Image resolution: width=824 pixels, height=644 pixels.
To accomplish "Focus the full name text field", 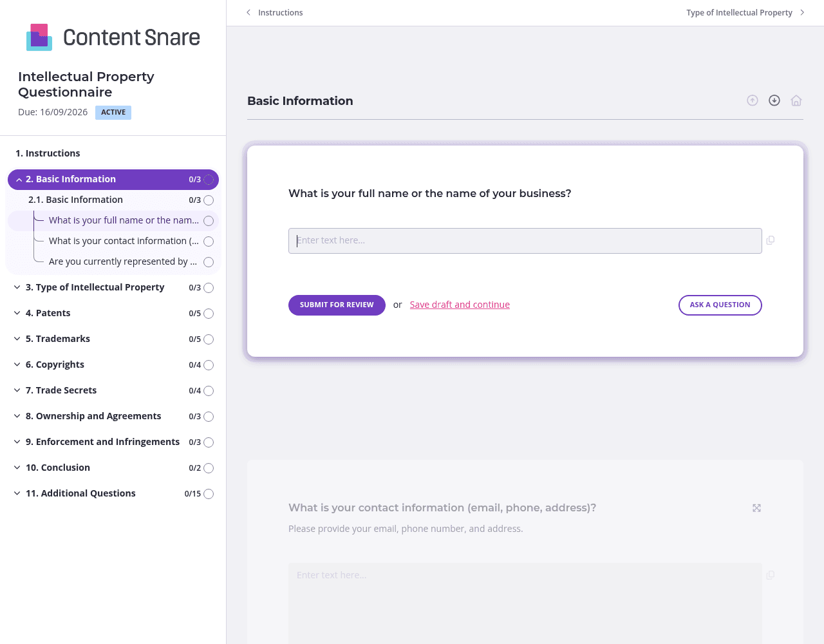I will click(x=525, y=241).
